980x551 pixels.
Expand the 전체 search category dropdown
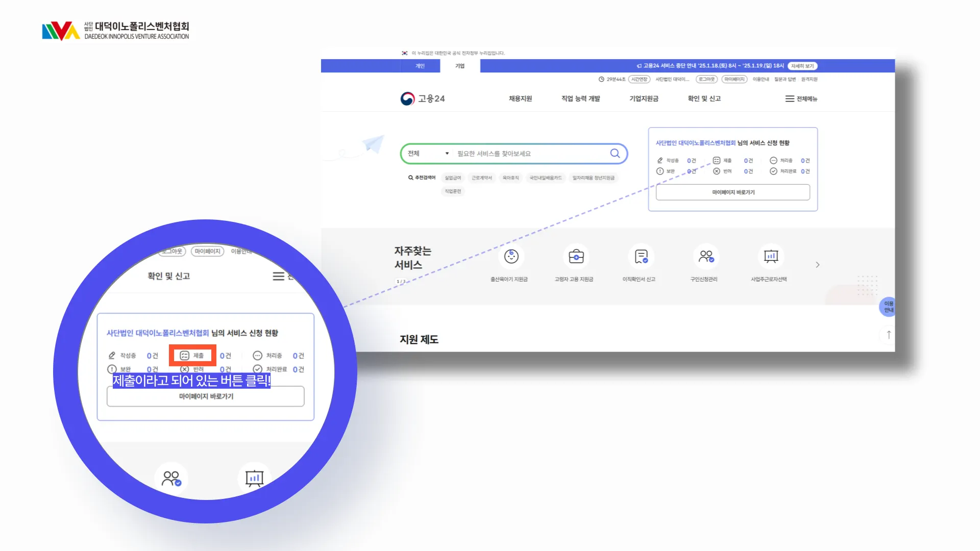[x=428, y=154]
